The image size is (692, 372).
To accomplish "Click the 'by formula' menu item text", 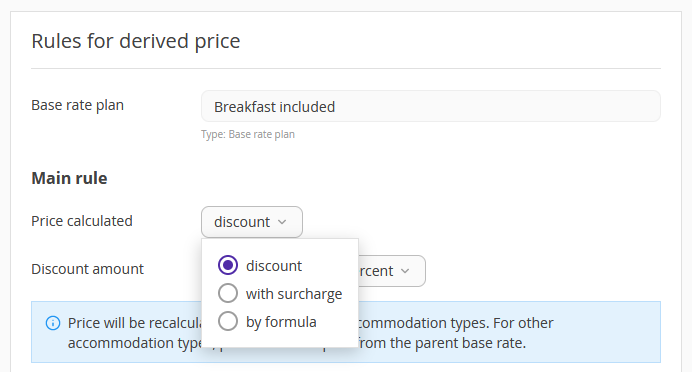I will click(x=281, y=322).
